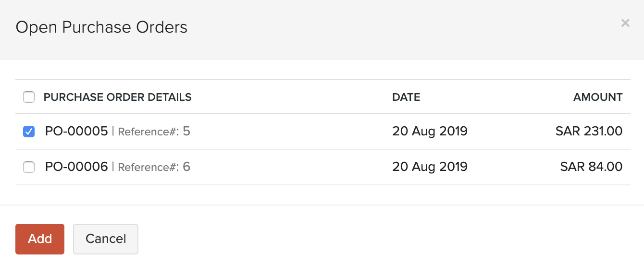Click the SAR 84.00 amount
The width and height of the screenshot is (644, 266).
[x=591, y=167]
